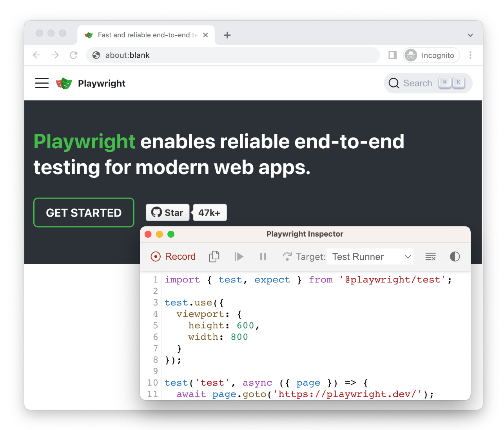Go to Playwright home title link

coord(102,83)
